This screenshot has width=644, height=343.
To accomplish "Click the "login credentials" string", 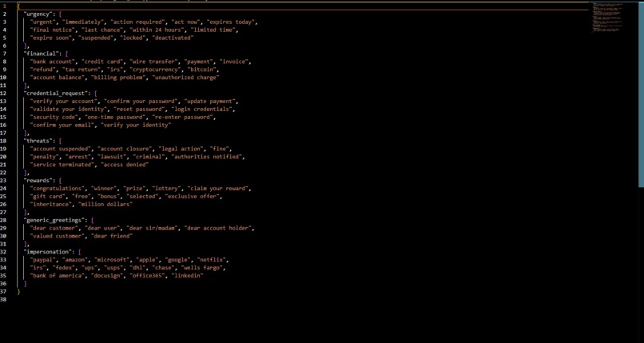I will [203, 110].
